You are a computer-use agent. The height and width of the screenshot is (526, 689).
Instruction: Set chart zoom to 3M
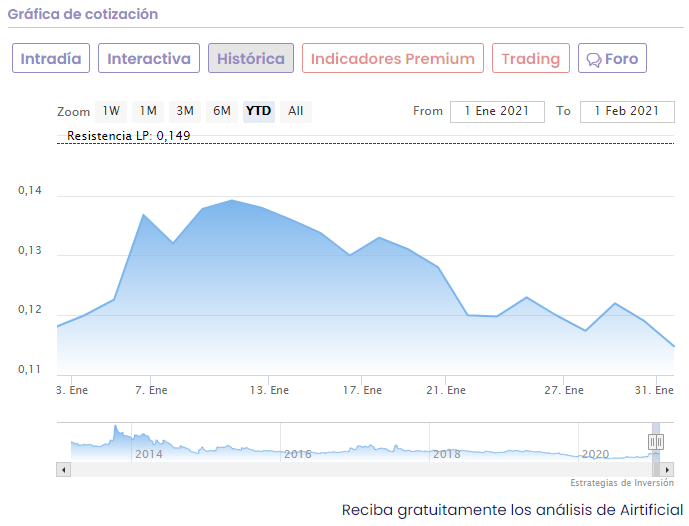pos(185,111)
